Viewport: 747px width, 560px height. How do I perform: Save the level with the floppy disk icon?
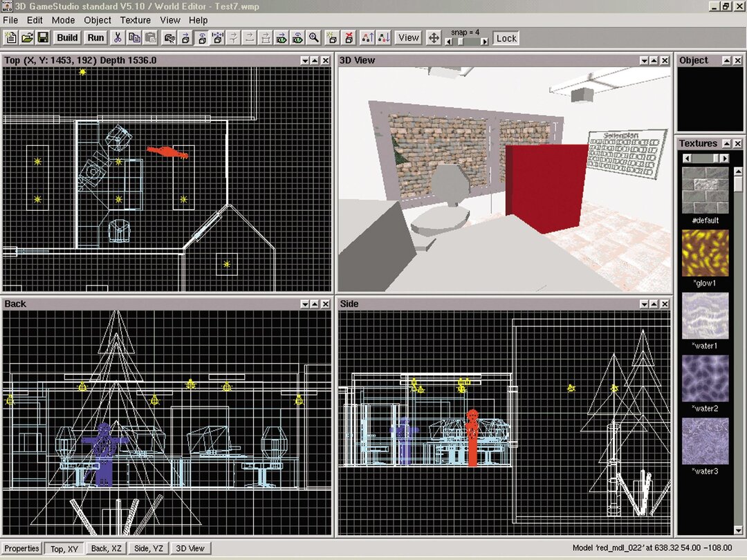point(43,38)
